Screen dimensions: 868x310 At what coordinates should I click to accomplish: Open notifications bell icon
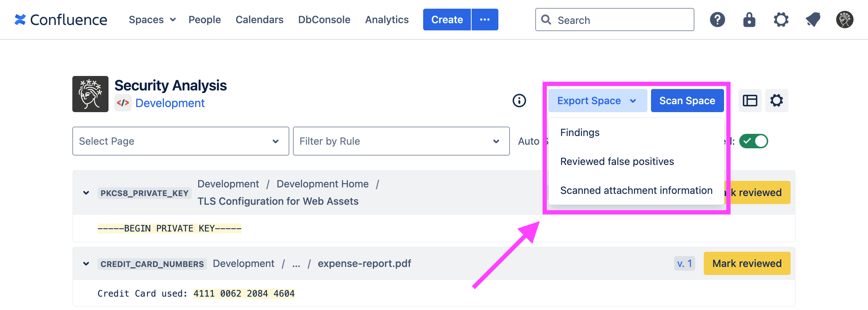(x=813, y=20)
